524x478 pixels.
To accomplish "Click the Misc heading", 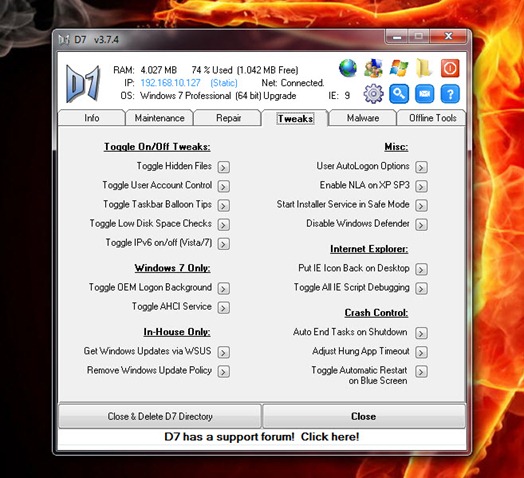I will [x=396, y=147].
